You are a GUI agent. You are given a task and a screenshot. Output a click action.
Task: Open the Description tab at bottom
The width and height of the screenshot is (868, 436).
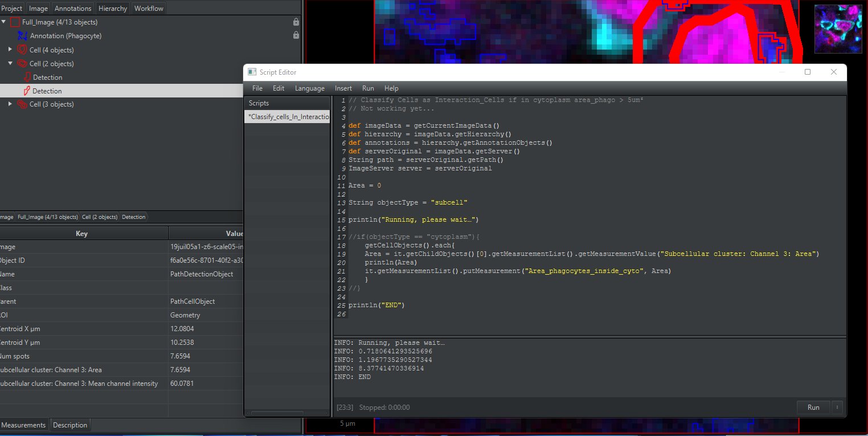click(x=70, y=425)
